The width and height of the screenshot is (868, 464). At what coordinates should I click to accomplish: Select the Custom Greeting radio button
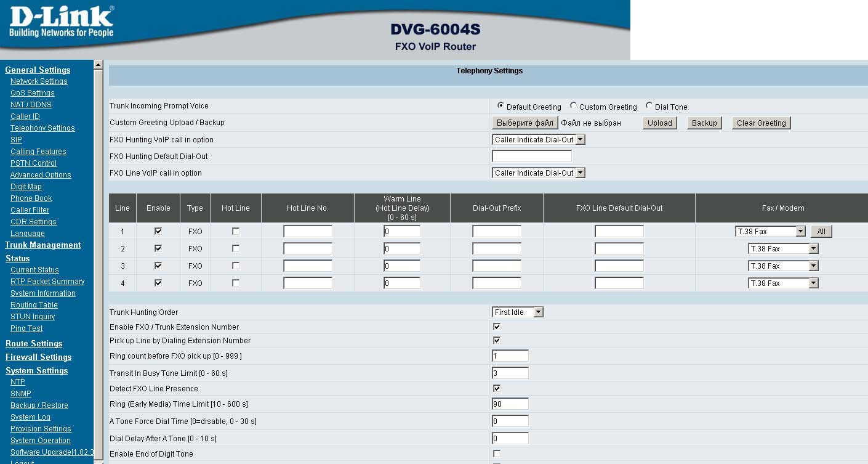coord(574,106)
